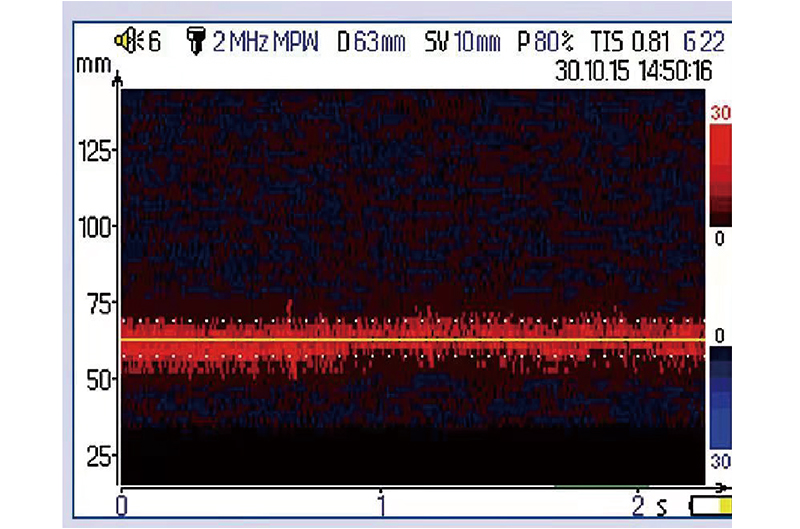Click the ultrasound probe icon
This screenshot has width=800, height=529.
195,42
